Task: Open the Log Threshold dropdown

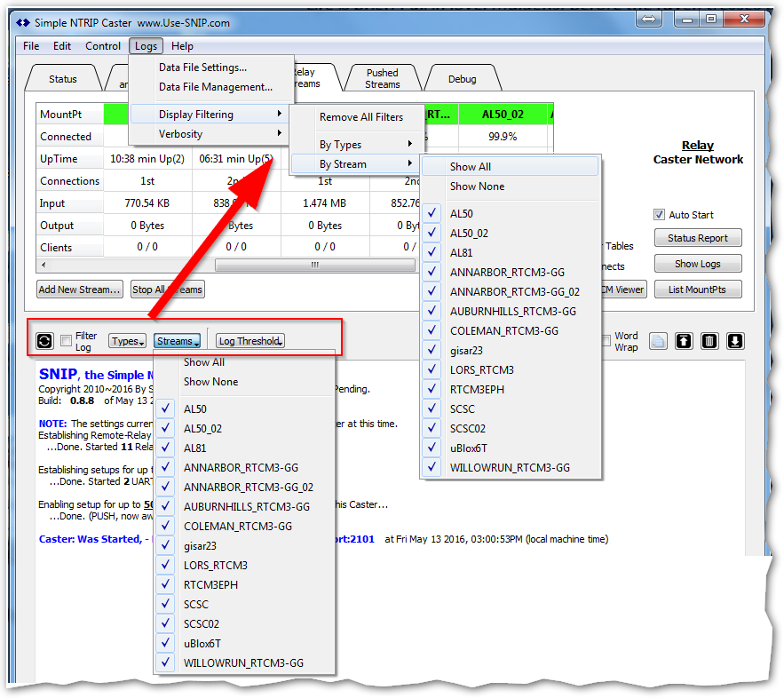Action: pos(250,341)
